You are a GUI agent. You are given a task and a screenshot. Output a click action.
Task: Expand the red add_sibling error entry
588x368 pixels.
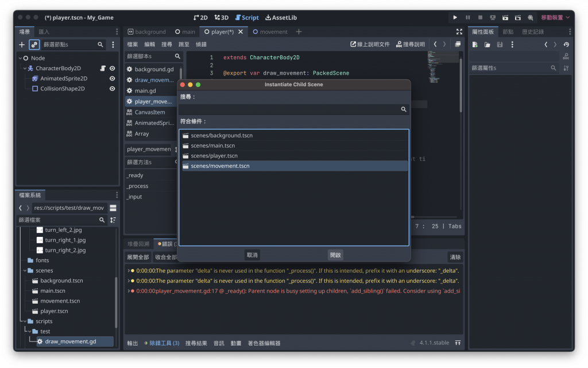129,291
